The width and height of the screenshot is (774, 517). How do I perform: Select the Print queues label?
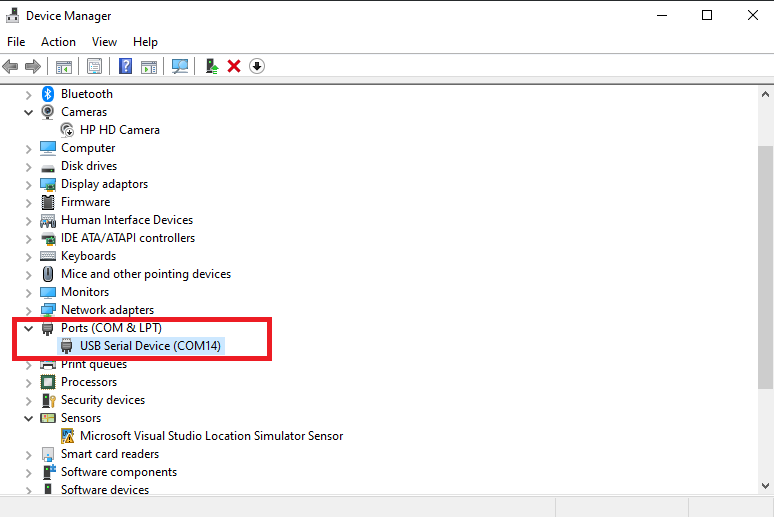pyautogui.click(x=94, y=364)
